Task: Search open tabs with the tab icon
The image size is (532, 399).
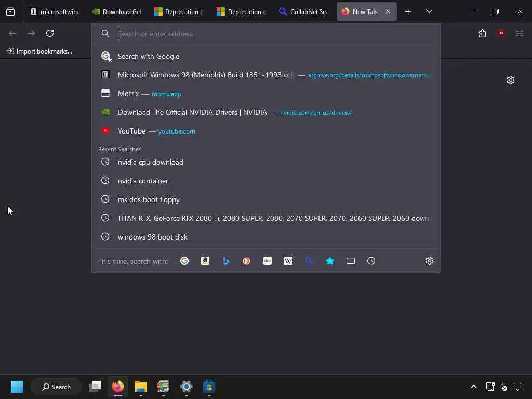Action: coord(351,261)
